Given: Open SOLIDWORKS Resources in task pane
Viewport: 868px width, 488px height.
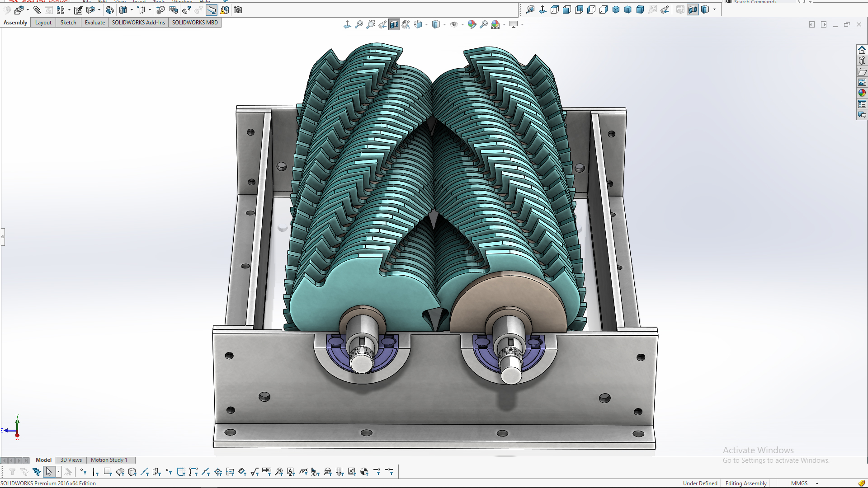Looking at the screenshot, I should point(862,50).
